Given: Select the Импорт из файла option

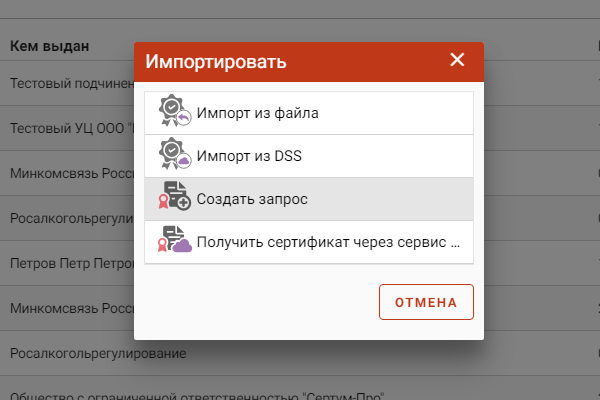Looking at the screenshot, I should (x=309, y=113).
